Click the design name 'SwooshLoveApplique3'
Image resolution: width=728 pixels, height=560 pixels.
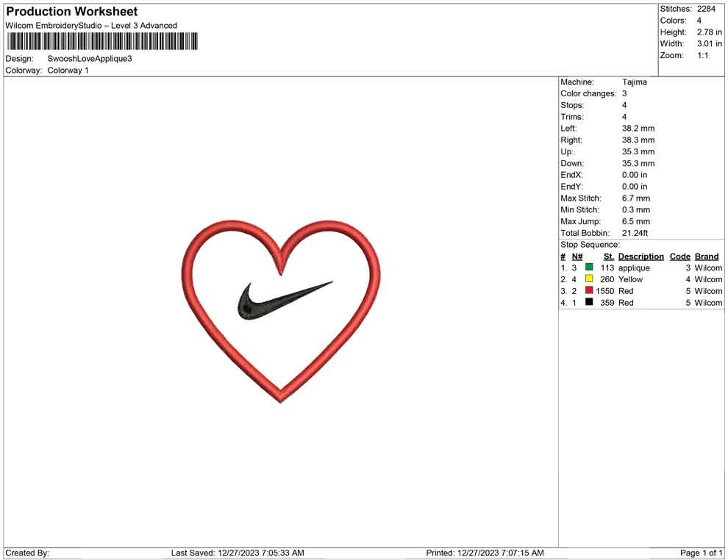pyautogui.click(x=90, y=59)
